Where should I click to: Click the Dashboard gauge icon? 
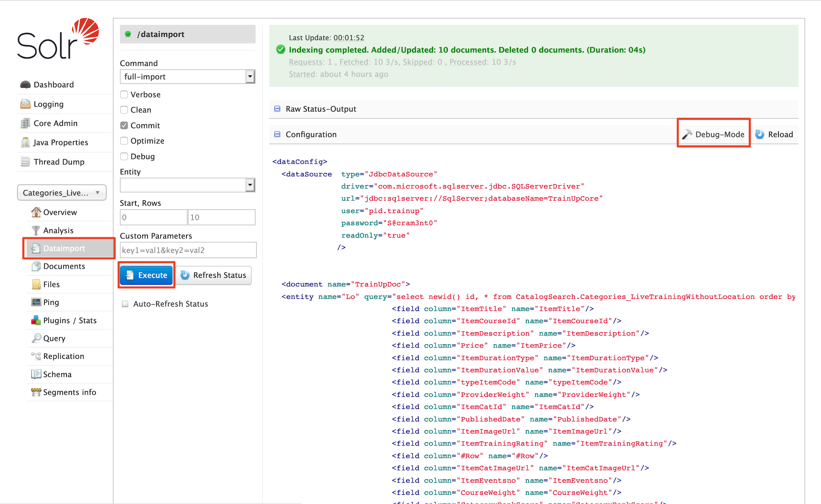tap(25, 84)
